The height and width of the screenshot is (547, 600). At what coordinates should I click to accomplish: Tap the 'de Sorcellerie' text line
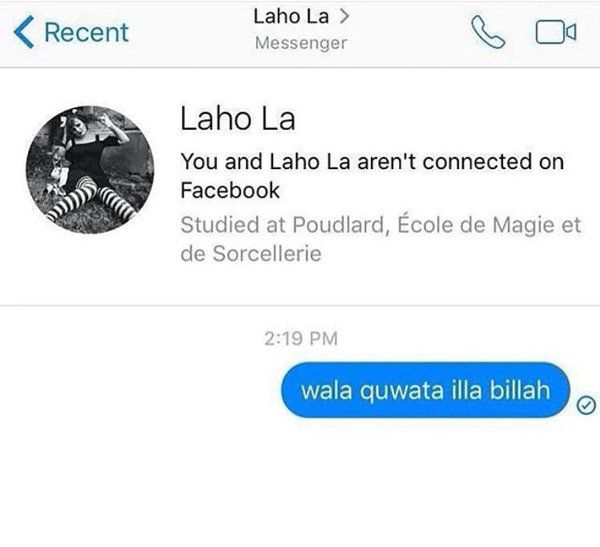[x=251, y=254]
